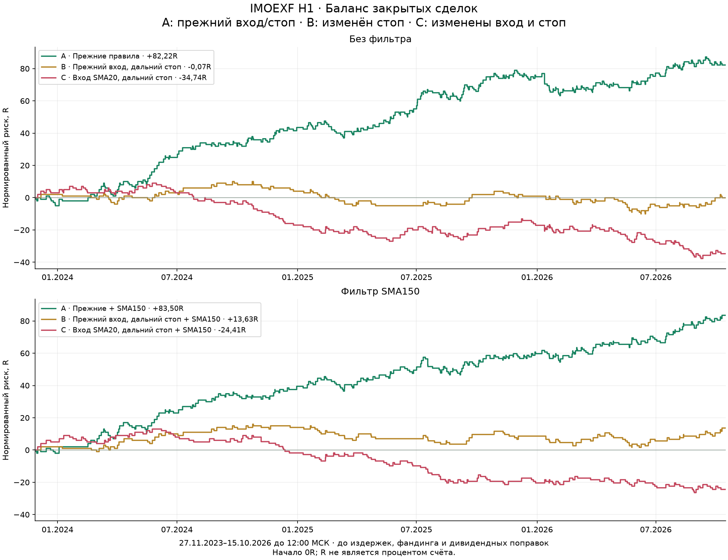Screen dimensions: 728x560
Task: Click footnote '27.11.2023–15.10.2026 до 12:00 МСК'
Action: (254, 543)
